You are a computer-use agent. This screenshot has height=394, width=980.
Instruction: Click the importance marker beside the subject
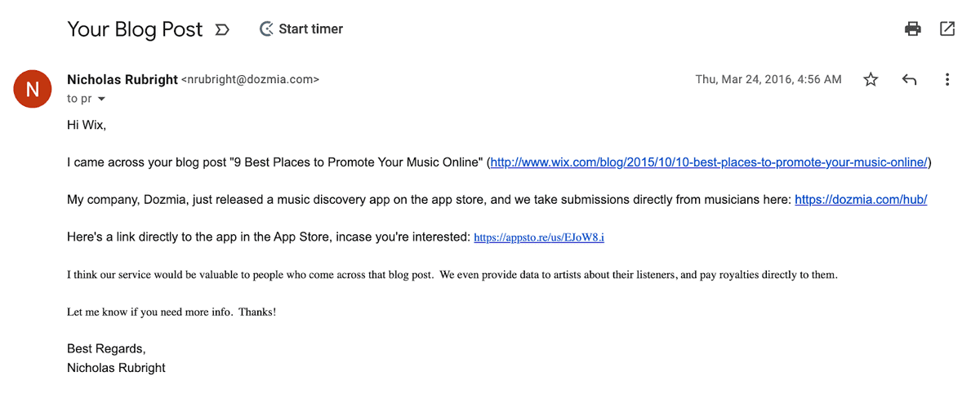[x=221, y=30]
